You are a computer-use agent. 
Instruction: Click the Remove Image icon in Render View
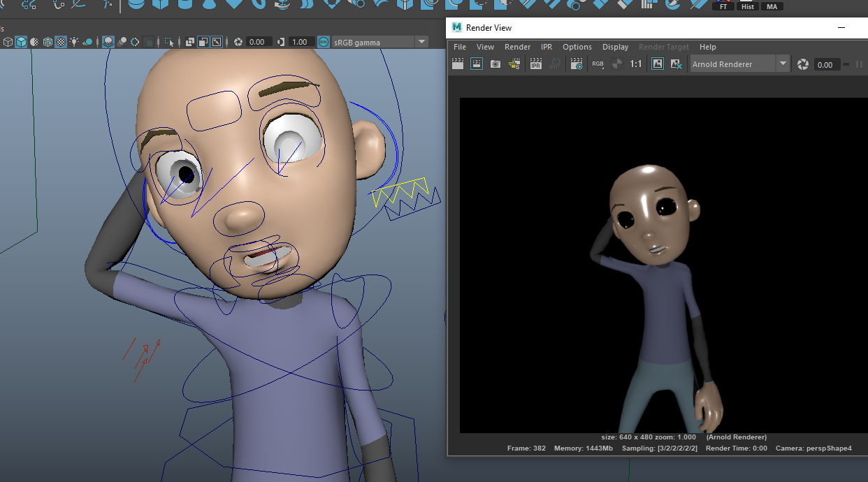pos(676,64)
